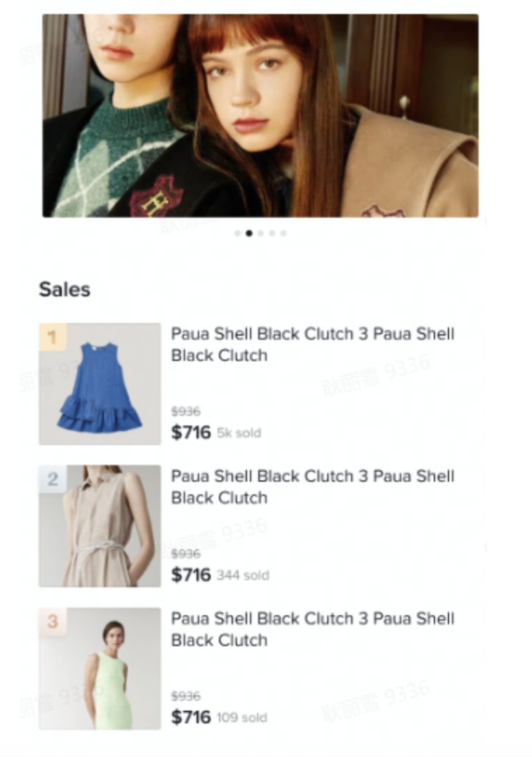Click the rank 1 badge icon
Image resolution: width=532 pixels, height=757 pixels.
tap(53, 336)
